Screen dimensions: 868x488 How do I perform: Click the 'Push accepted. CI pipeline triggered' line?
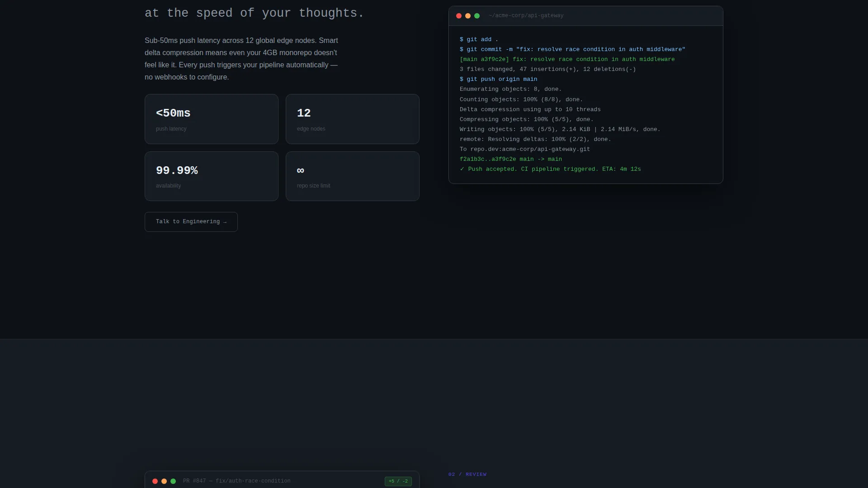[550, 169]
